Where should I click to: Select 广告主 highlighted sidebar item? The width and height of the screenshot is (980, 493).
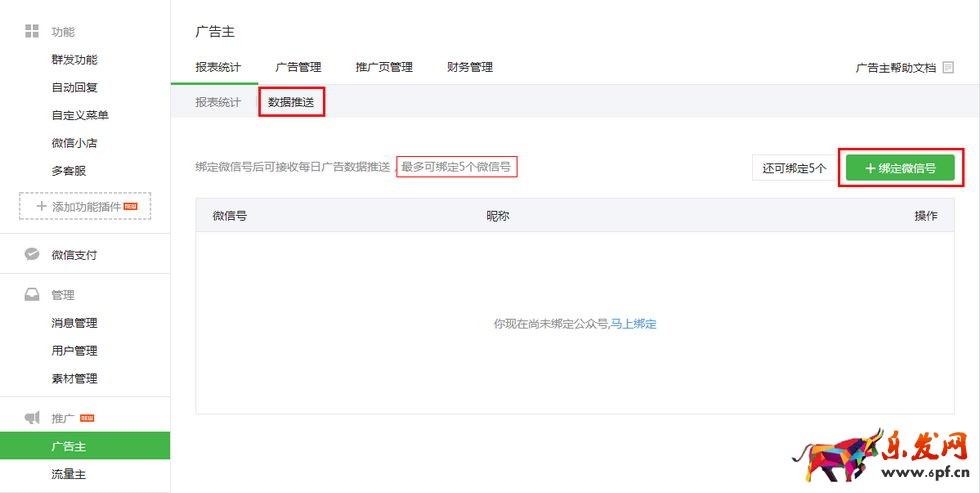pyautogui.click(x=85, y=446)
